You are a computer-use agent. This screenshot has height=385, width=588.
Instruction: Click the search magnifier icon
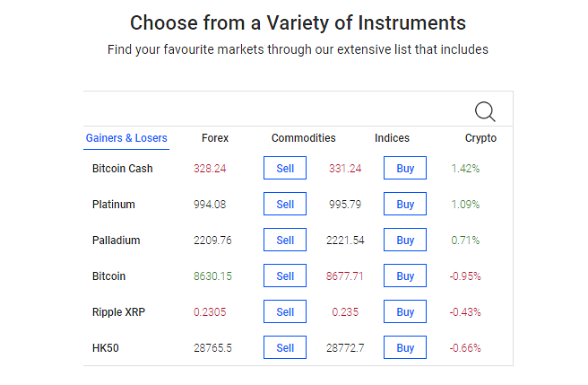pos(485,111)
